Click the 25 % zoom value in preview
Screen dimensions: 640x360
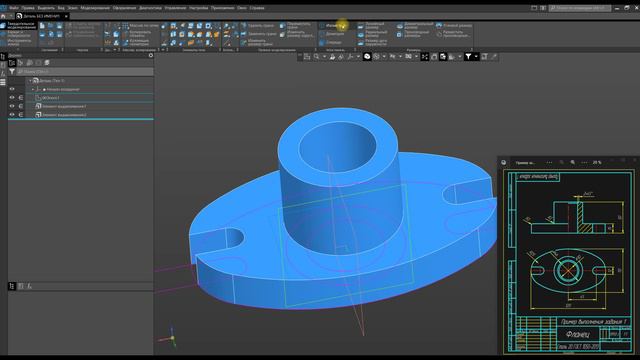(x=597, y=162)
